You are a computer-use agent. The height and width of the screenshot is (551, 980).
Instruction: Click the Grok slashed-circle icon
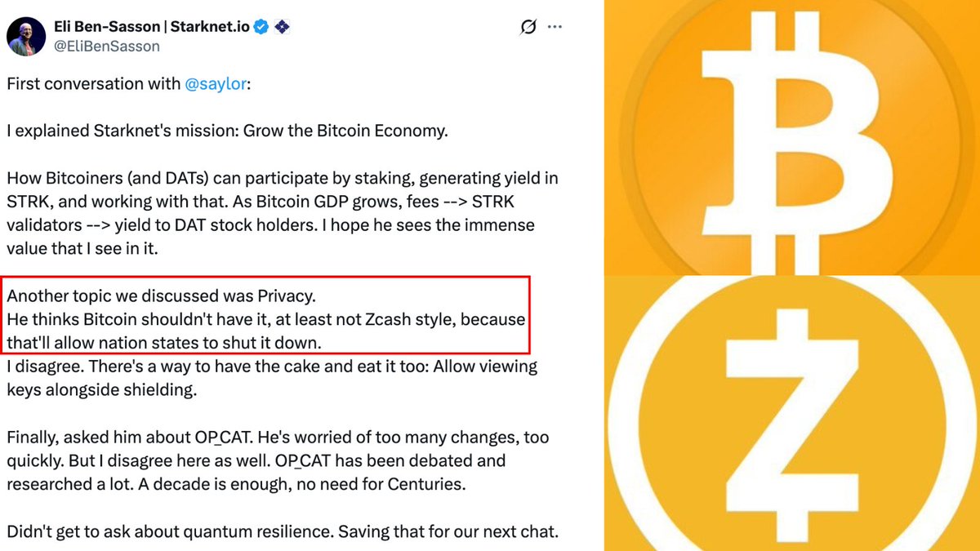(x=528, y=27)
